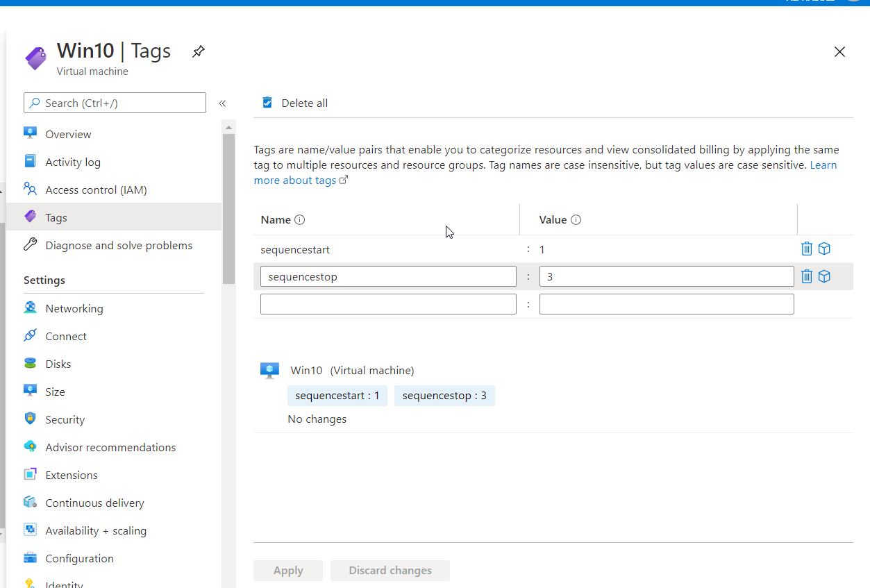Click the sequencestop : 3 tag chip
870x588 pixels.
tap(444, 396)
